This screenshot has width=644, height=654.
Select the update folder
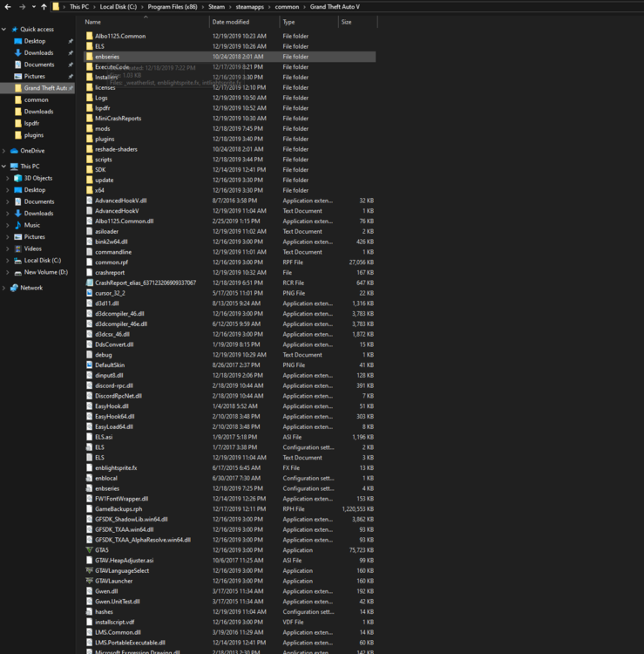click(x=230, y=180)
